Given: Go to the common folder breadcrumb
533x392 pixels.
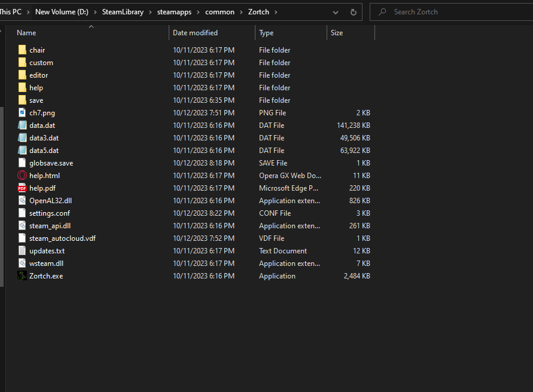Looking at the screenshot, I should point(220,12).
